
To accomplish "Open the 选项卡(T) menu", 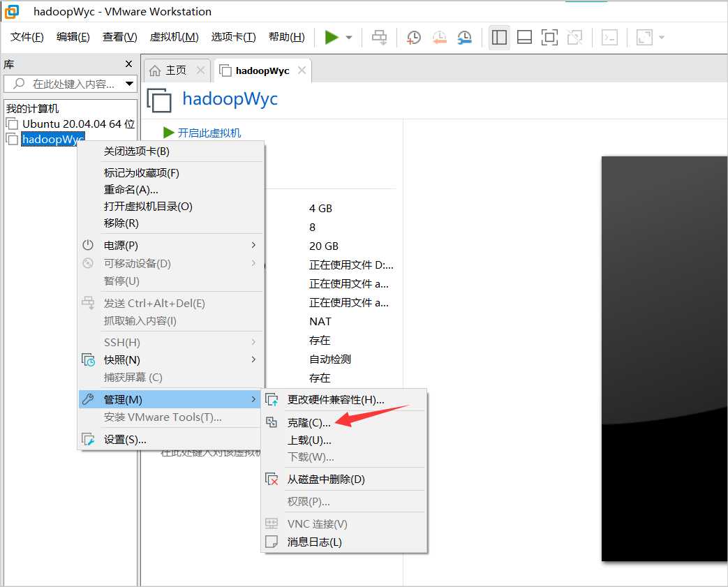I will [x=234, y=37].
